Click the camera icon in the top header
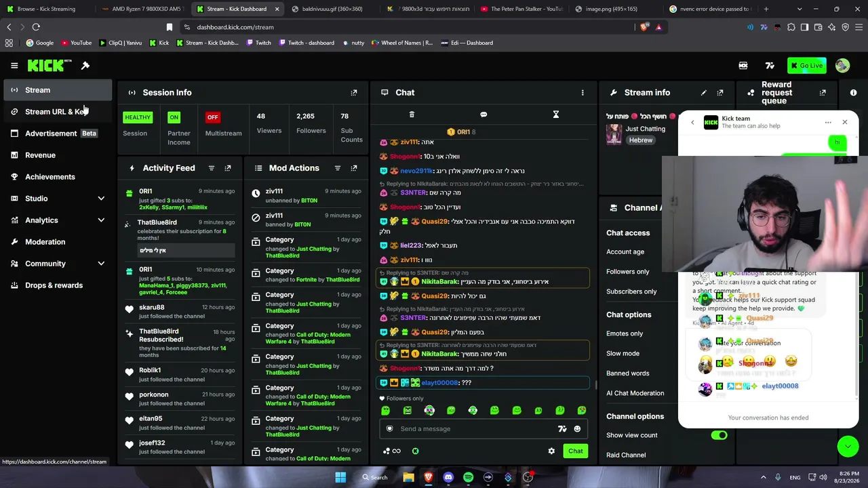 [x=743, y=66]
